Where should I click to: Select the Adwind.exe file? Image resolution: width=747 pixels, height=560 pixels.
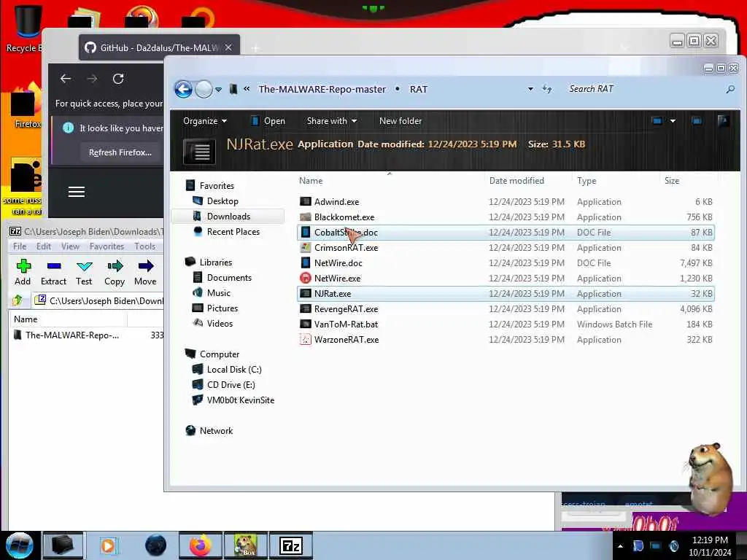(336, 202)
